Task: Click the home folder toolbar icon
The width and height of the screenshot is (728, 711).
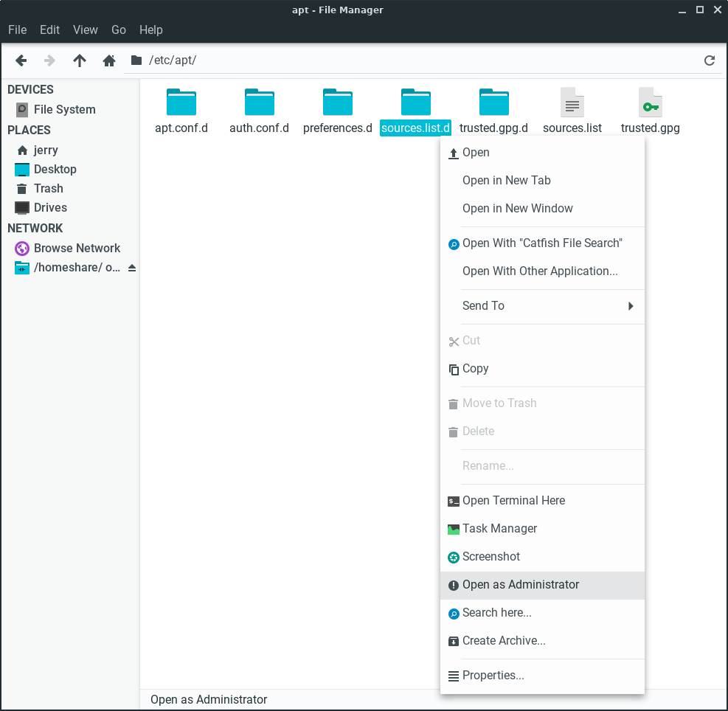Action: (x=109, y=60)
